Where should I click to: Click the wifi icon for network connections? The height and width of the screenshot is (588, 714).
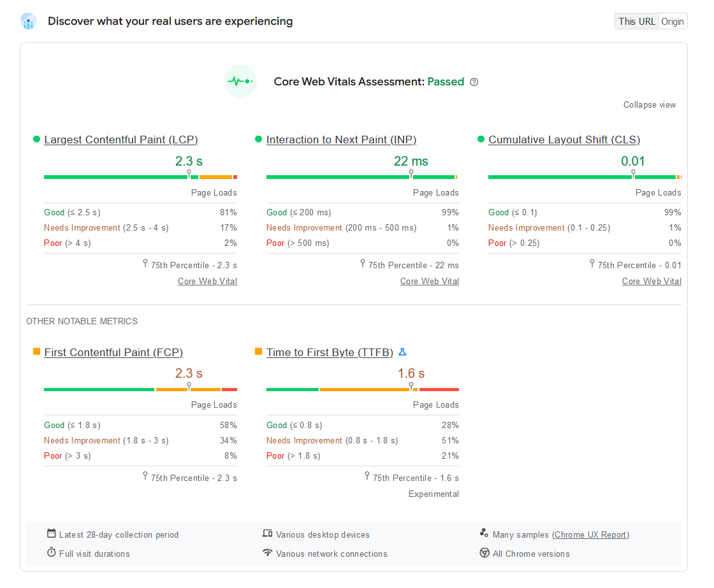pyautogui.click(x=268, y=553)
